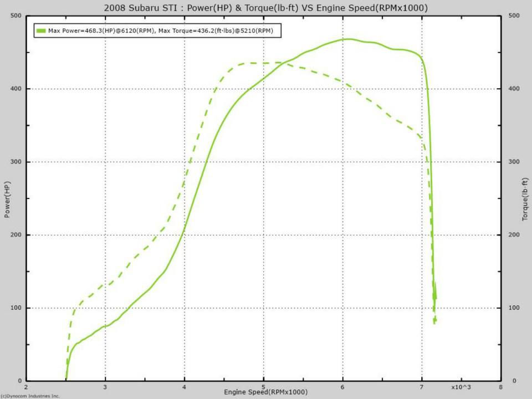Click the 'x10^3' multiplier on x-axis
This screenshot has width=532, height=399.
[461, 387]
